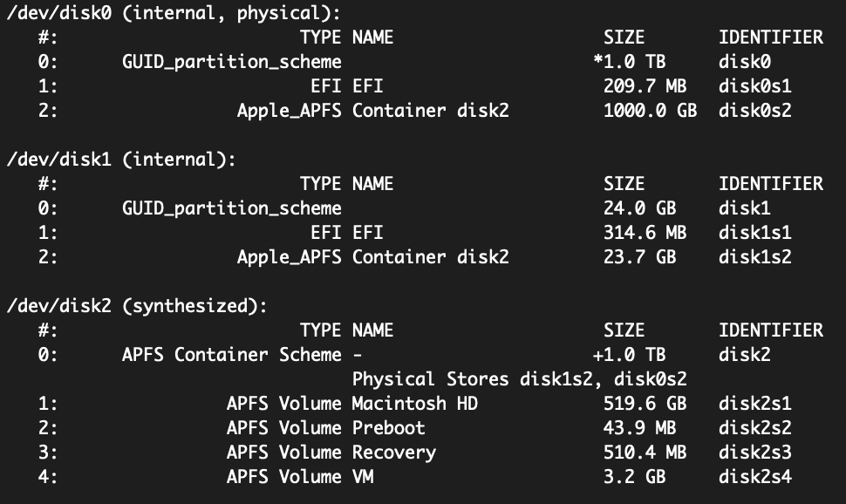Click the disk2s4 identifier
Viewport: 846px width, 504px height.
pos(754,477)
